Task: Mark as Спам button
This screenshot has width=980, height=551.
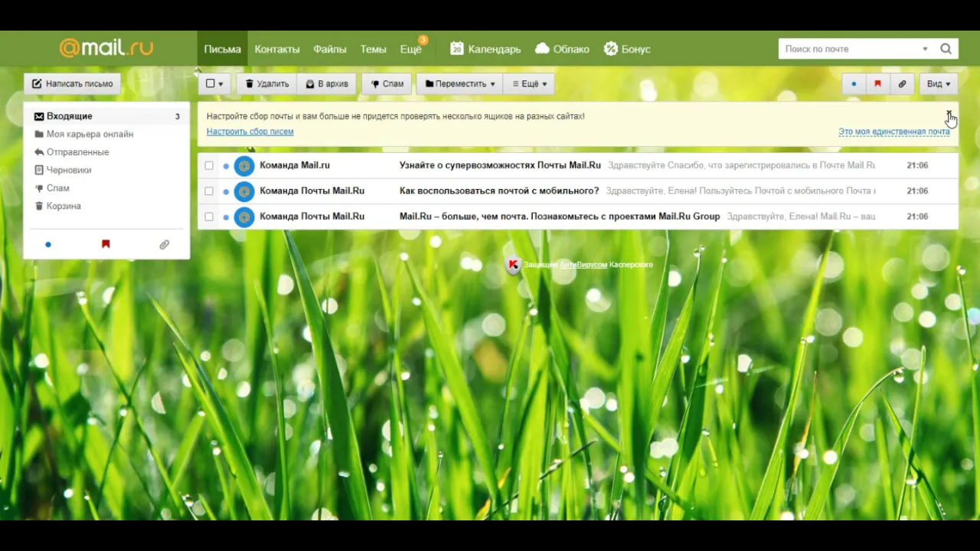Action: (x=387, y=84)
